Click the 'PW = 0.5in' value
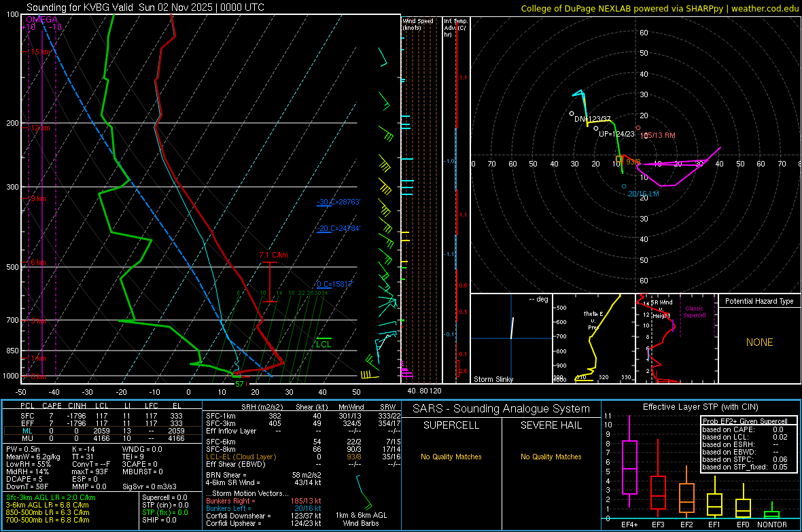 tap(23, 449)
